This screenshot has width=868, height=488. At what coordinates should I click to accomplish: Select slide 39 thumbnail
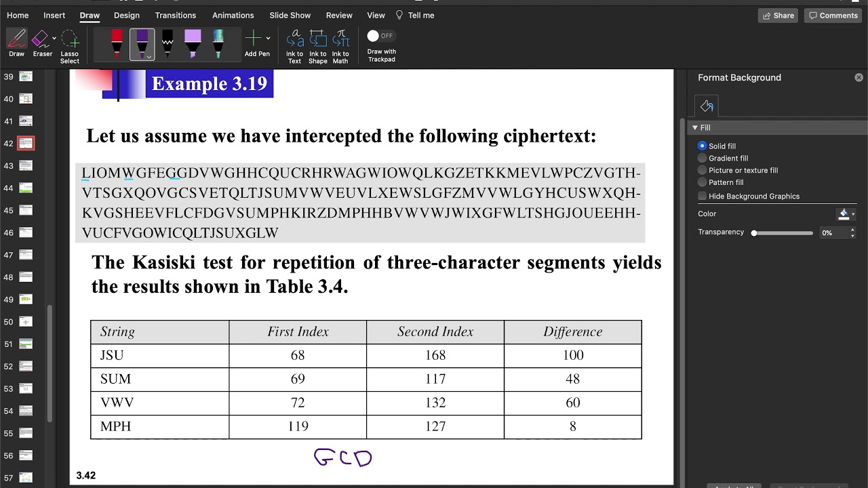tap(26, 77)
